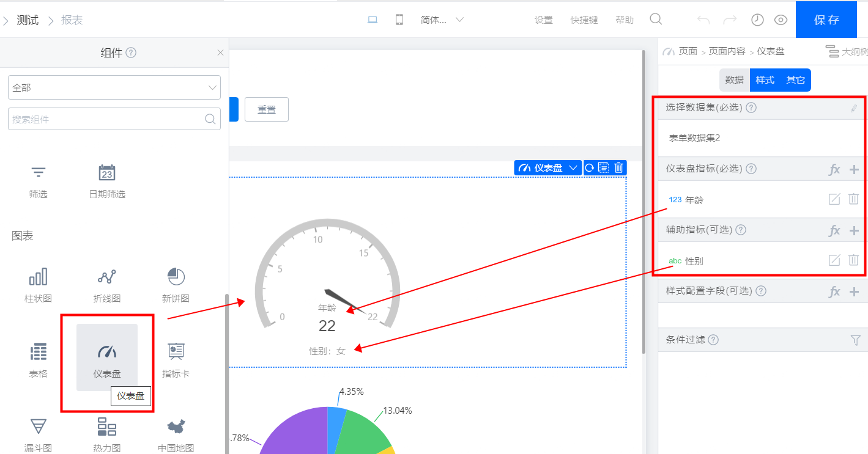Image resolution: width=868 pixels, height=454 pixels.
Task: Delete the selected 仪表盘 widget with trash icon
Action: point(619,167)
